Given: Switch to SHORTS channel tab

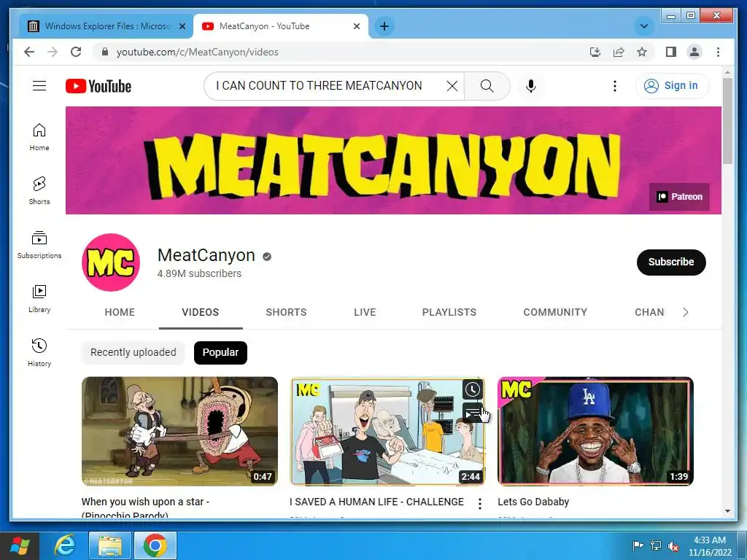Looking at the screenshot, I should tap(286, 312).
